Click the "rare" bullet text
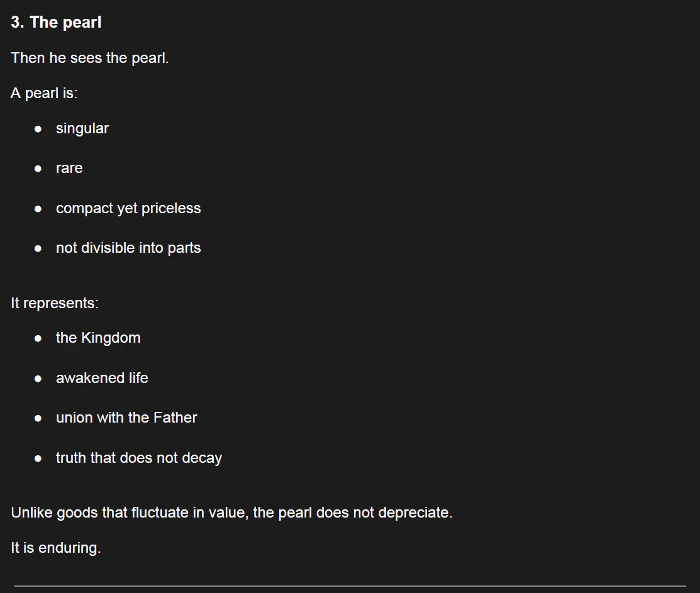This screenshot has height=593, width=700. tap(69, 169)
